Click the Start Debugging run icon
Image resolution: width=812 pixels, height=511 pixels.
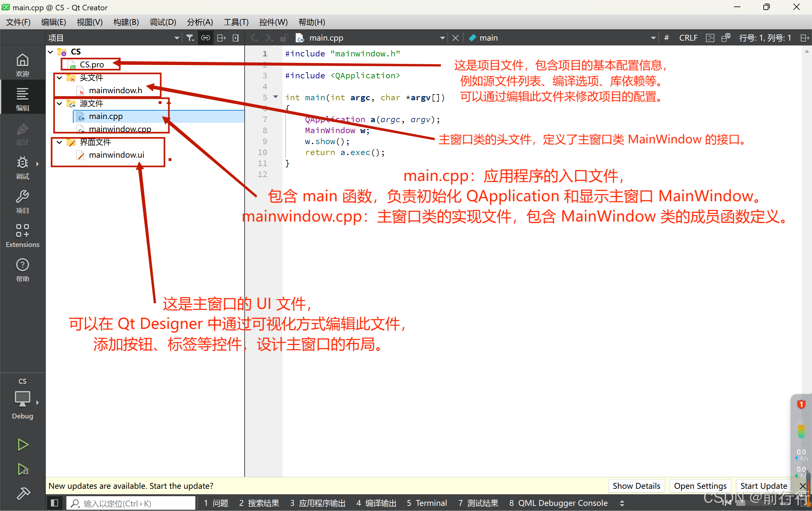(22, 469)
